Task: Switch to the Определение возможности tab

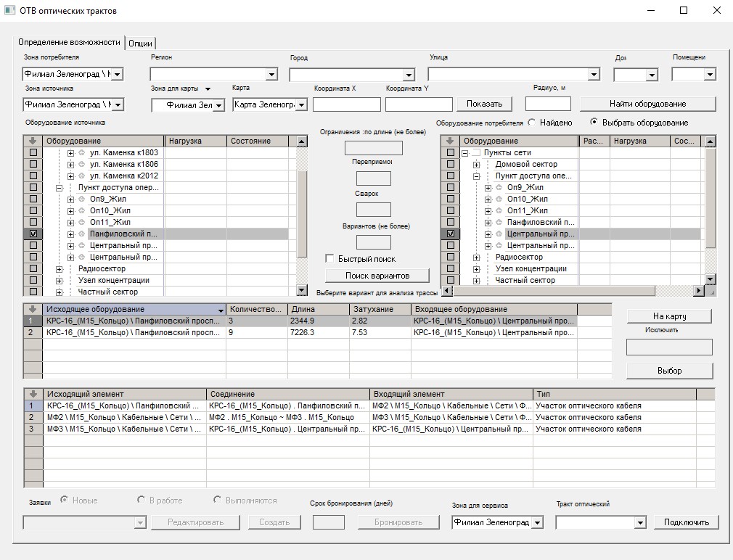Action: point(69,42)
